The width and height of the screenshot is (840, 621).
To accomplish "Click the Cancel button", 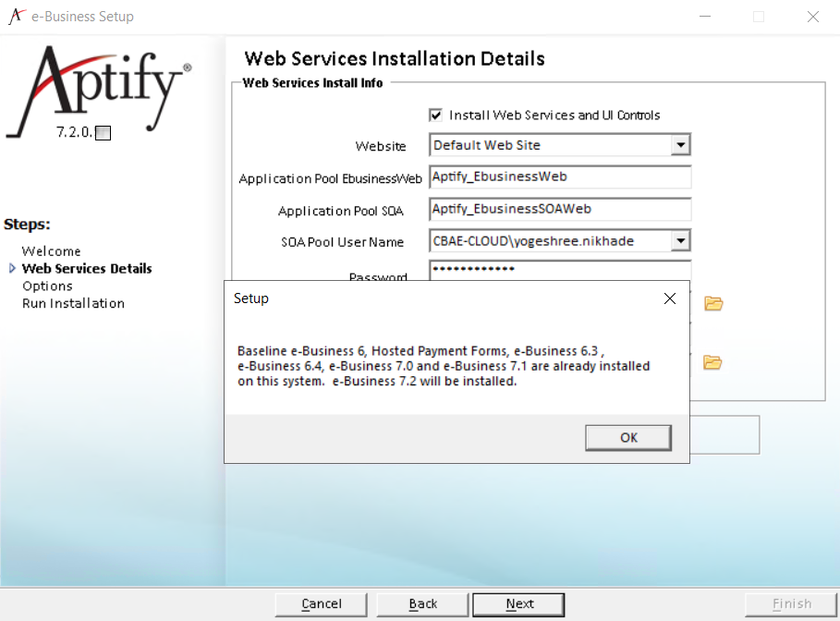I will point(322,604).
